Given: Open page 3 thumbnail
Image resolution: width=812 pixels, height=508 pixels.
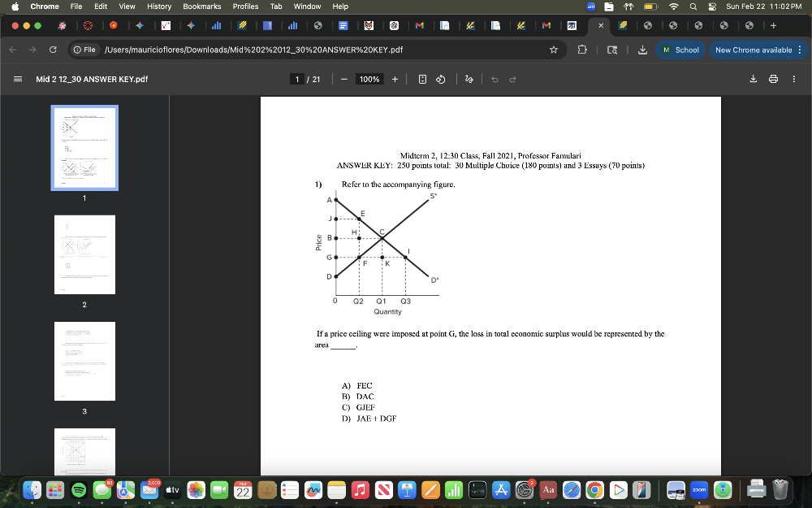Looking at the screenshot, I should point(84,361).
